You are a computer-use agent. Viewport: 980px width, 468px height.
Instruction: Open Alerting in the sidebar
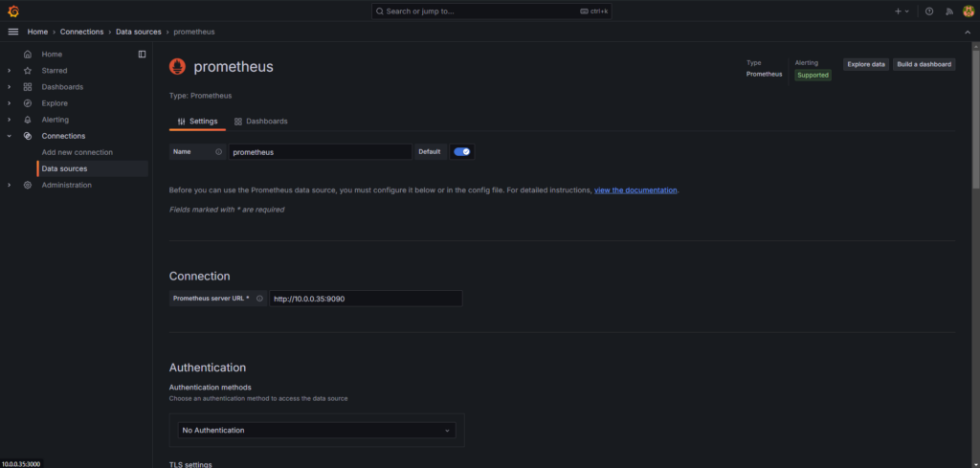(x=55, y=120)
